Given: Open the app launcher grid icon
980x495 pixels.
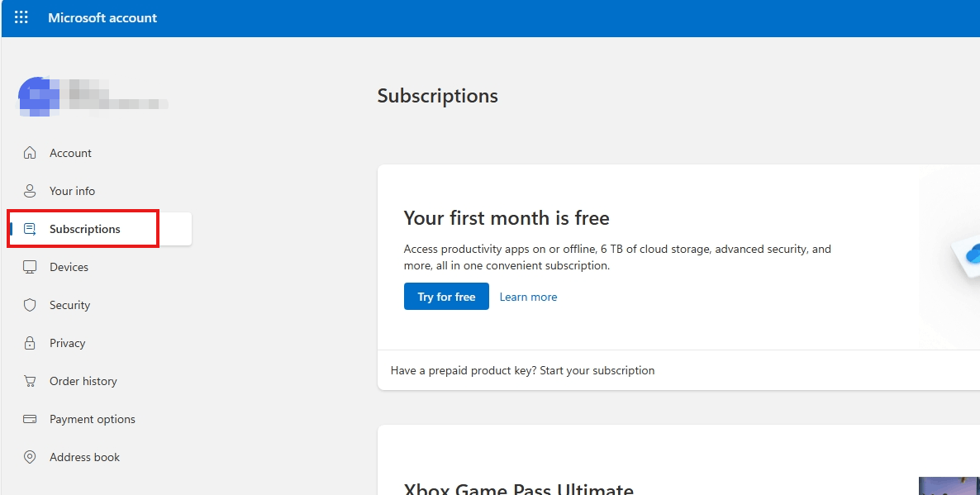Looking at the screenshot, I should point(21,17).
